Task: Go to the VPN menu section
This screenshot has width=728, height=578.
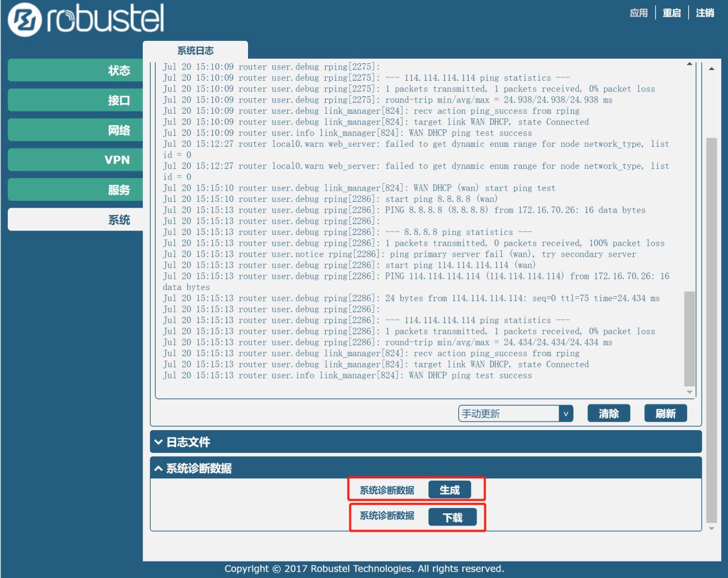Action: (x=75, y=160)
